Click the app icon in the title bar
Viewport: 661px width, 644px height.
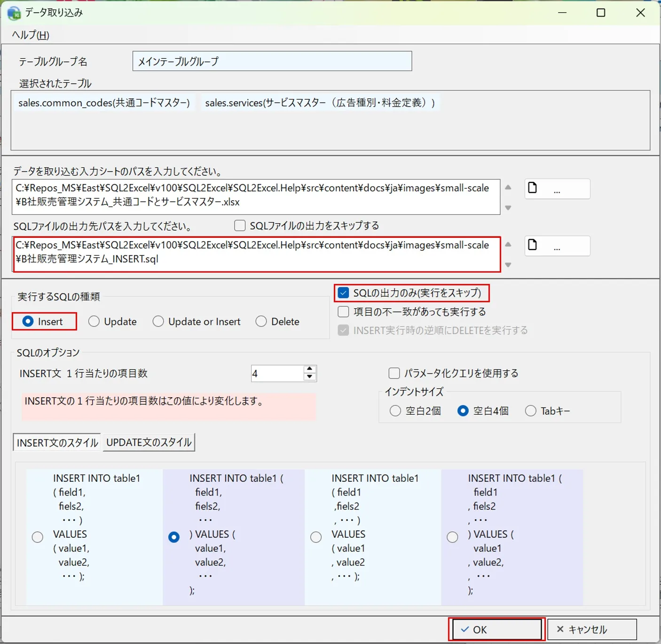(x=14, y=13)
